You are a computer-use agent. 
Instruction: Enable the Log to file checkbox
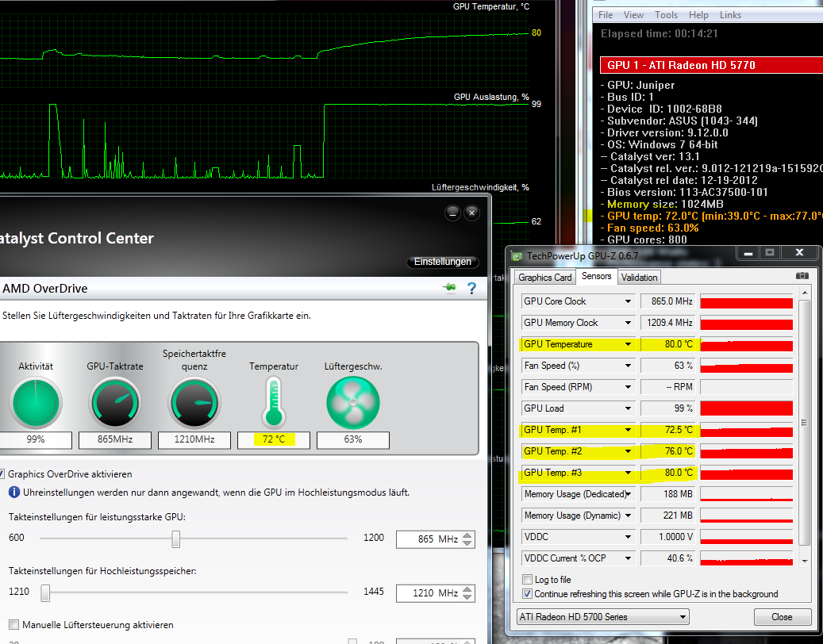[528, 580]
